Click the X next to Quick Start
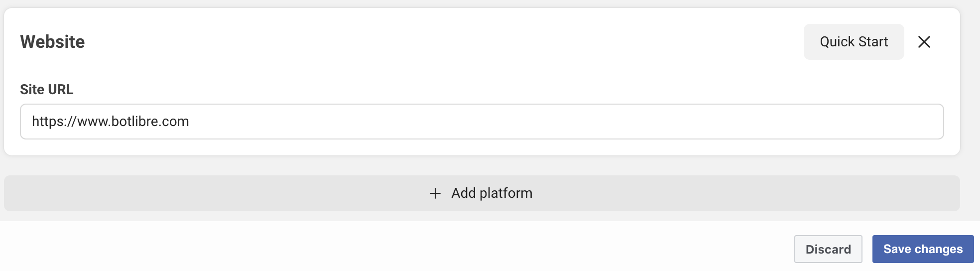980x271 pixels. pos(924,42)
